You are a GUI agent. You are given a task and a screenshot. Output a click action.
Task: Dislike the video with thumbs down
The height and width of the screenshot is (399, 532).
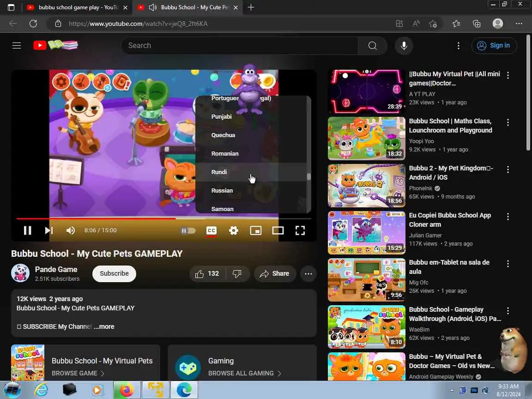pyautogui.click(x=237, y=274)
